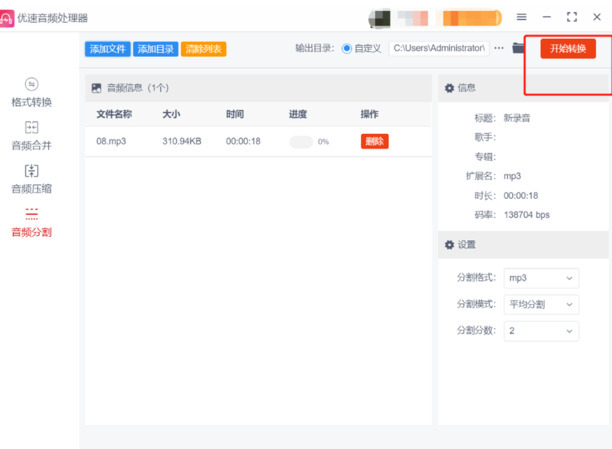Open the 分割格式 mp3 dropdown

point(541,278)
